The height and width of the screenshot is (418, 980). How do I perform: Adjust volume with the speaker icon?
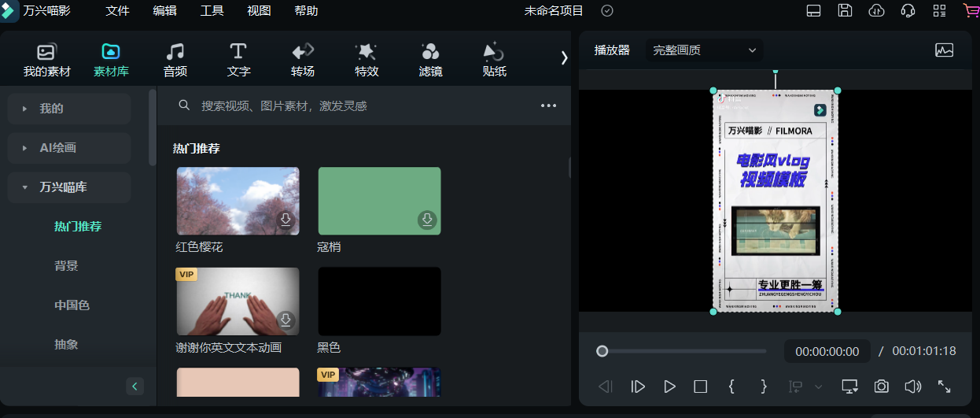point(912,387)
